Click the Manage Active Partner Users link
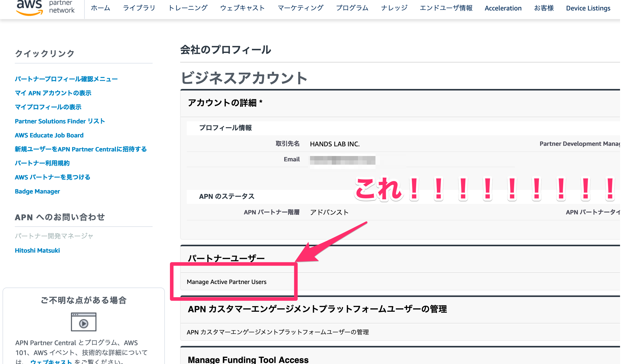643x364 pixels. click(226, 282)
